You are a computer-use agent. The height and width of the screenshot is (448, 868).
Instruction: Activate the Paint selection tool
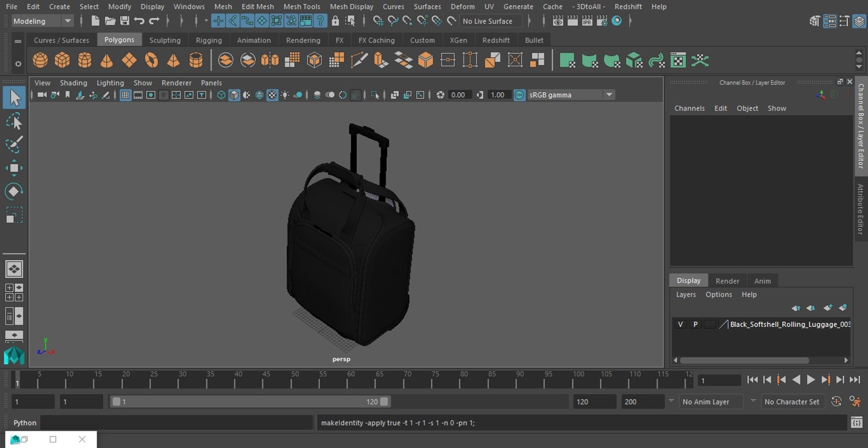(x=14, y=145)
